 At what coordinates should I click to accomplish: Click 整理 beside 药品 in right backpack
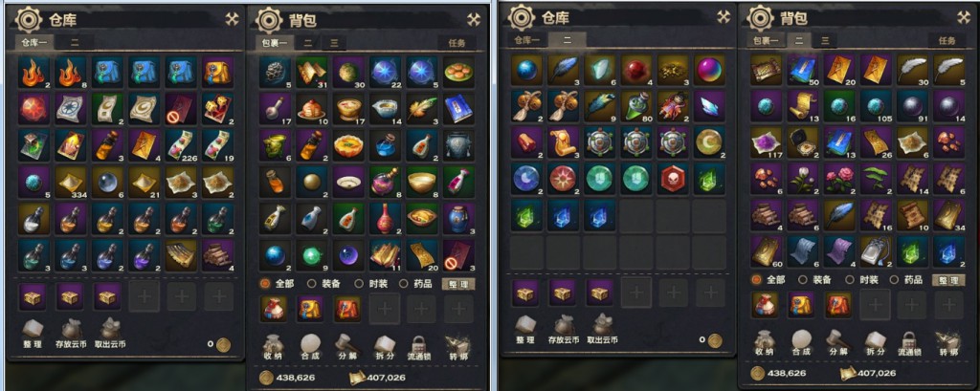(x=947, y=280)
